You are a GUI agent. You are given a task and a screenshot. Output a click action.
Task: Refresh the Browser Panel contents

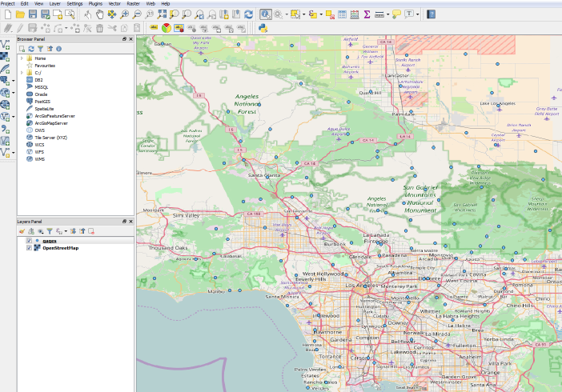(31, 49)
